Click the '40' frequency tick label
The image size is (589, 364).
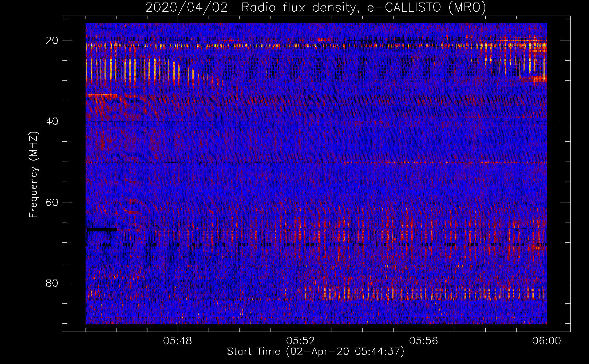(x=52, y=121)
